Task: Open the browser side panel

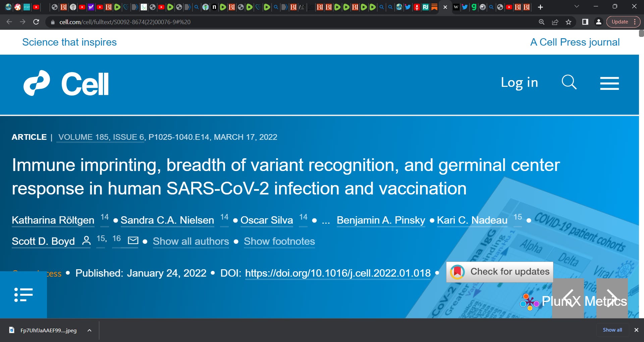Action: click(585, 22)
